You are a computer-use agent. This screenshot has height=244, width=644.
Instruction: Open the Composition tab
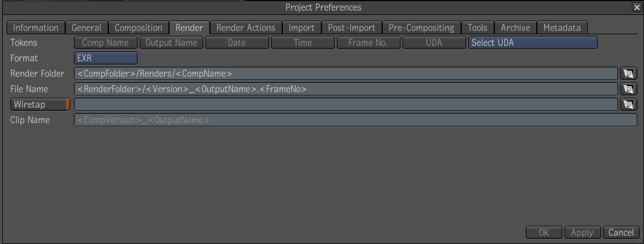coord(139,28)
